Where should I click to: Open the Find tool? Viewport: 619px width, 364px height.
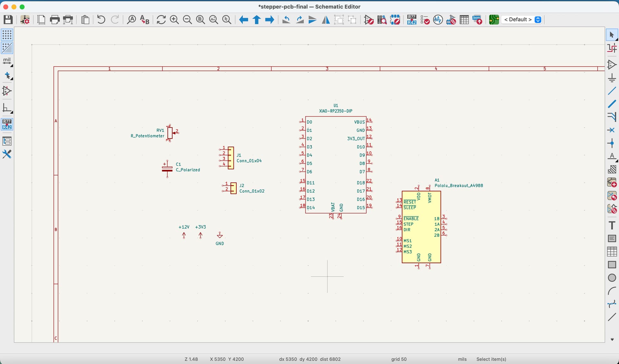[x=131, y=20]
